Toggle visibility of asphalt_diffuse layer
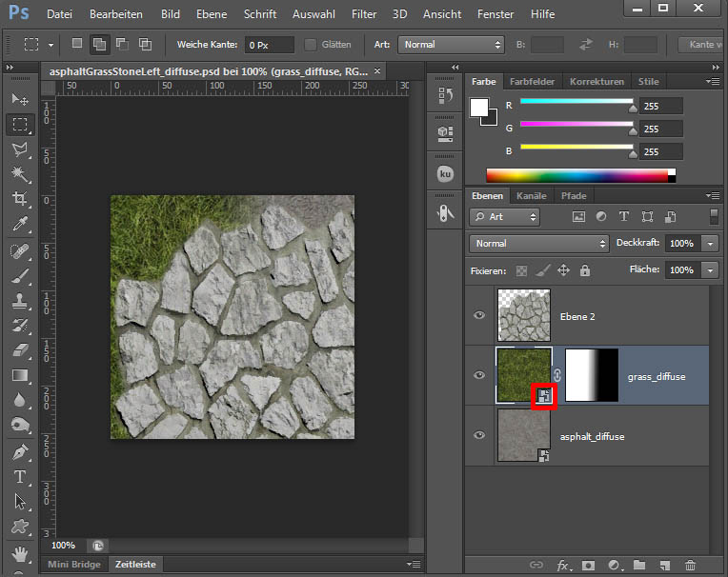Viewport: 728px width, 577px height. [x=480, y=436]
